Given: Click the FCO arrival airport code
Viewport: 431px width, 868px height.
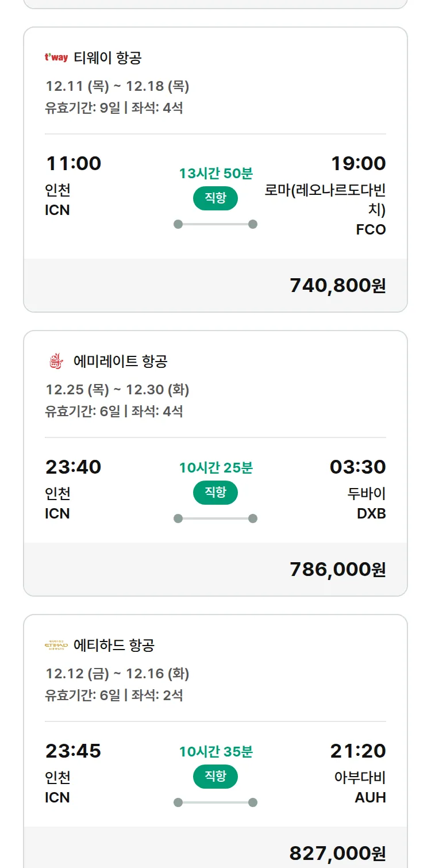Looking at the screenshot, I should tap(371, 230).
